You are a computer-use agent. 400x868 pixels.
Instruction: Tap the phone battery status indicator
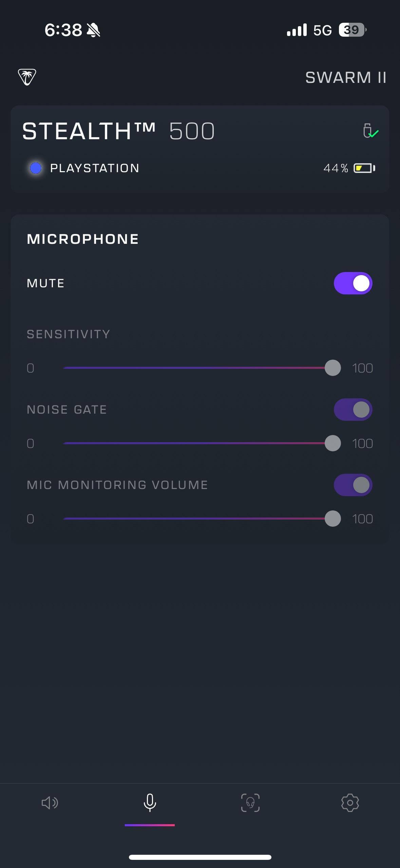[x=352, y=30]
